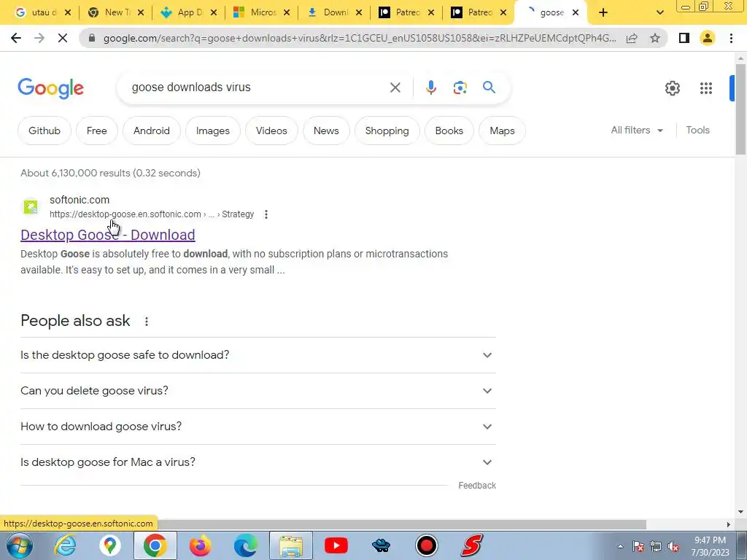Filter results by Github
747x560 pixels.
(44, 131)
